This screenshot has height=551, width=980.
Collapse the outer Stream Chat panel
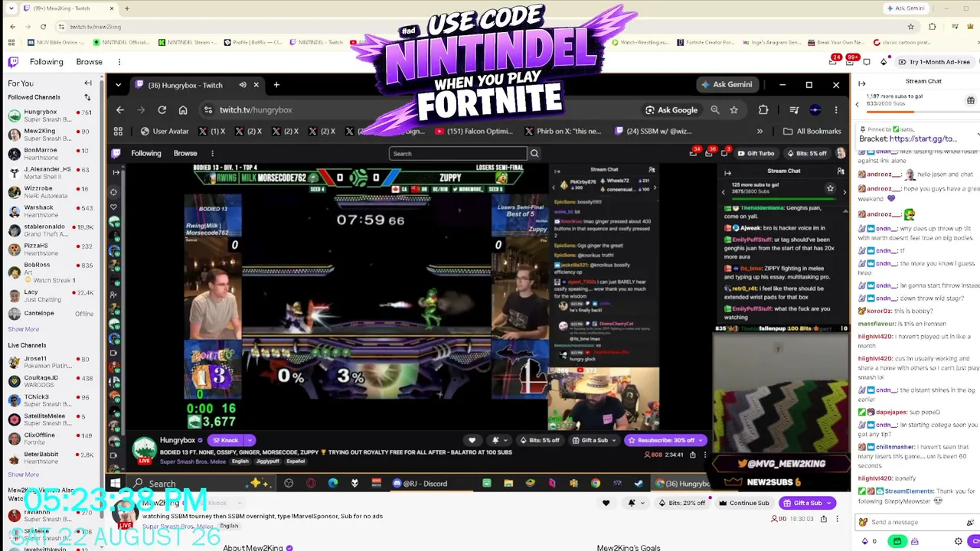point(861,83)
